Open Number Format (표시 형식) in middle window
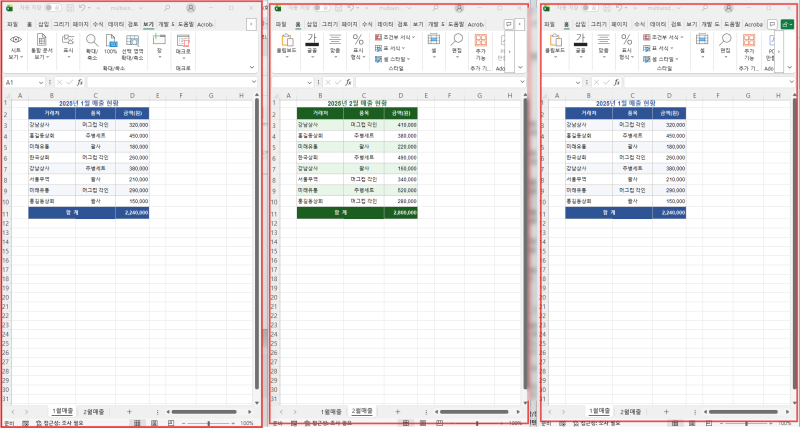The image size is (800, 428). 358,47
